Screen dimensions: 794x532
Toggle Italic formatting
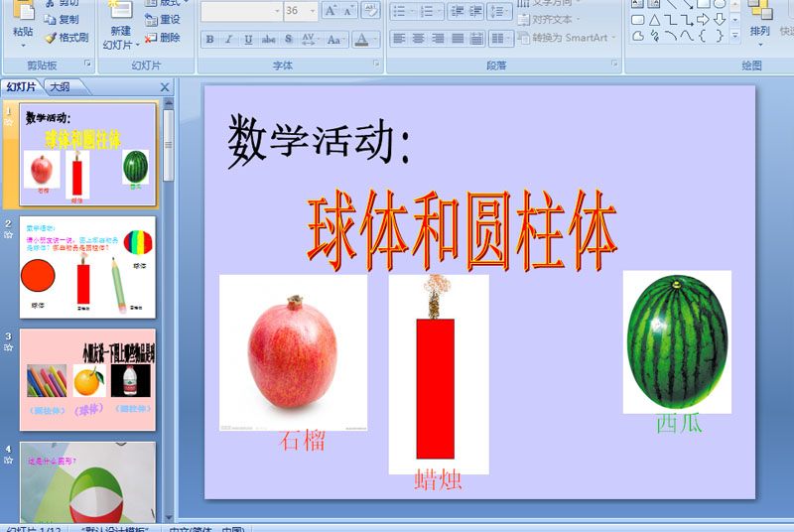tap(229, 40)
